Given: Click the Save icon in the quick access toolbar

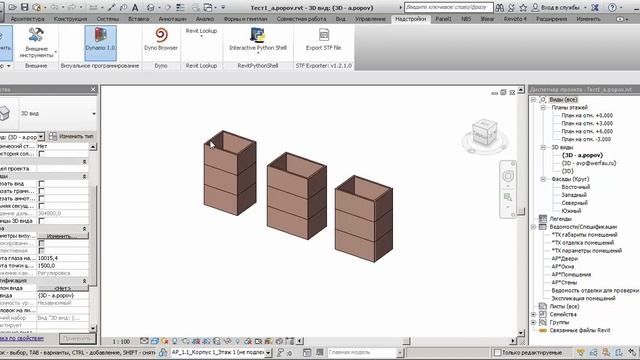Looking at the screenshot, I should point(25,7).
